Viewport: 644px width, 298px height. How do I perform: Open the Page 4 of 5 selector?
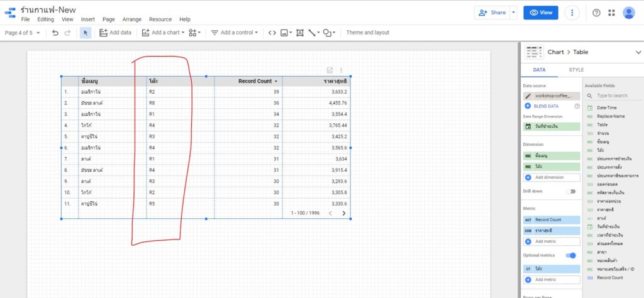(23, 33)
